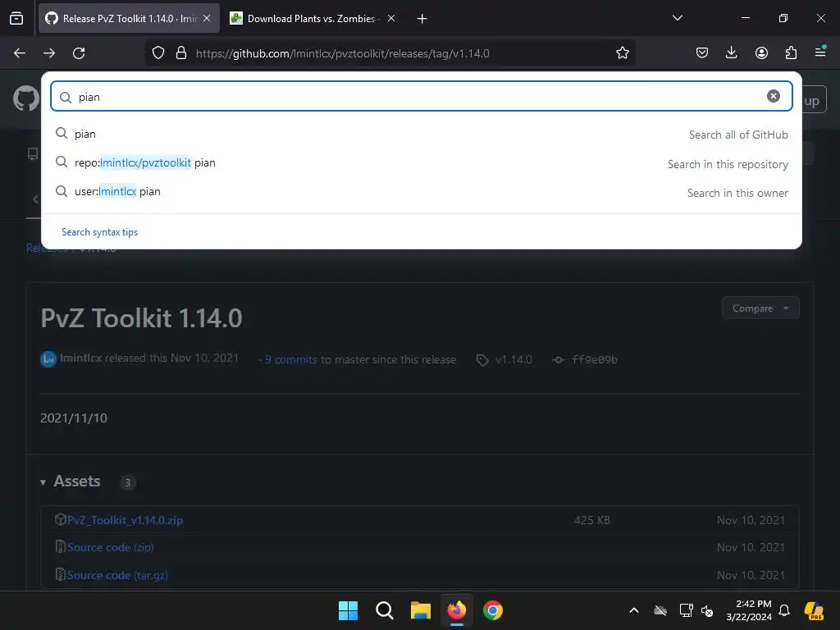Clear the GitHub search text
Viewport: 840px width, 630px height.
click(x=773, y=96)
